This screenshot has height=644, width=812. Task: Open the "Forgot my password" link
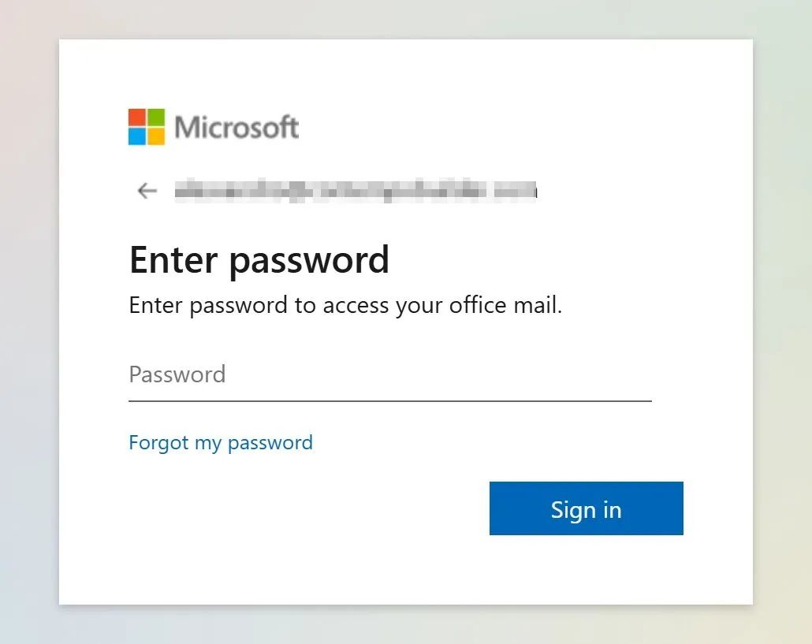[221, 443]
